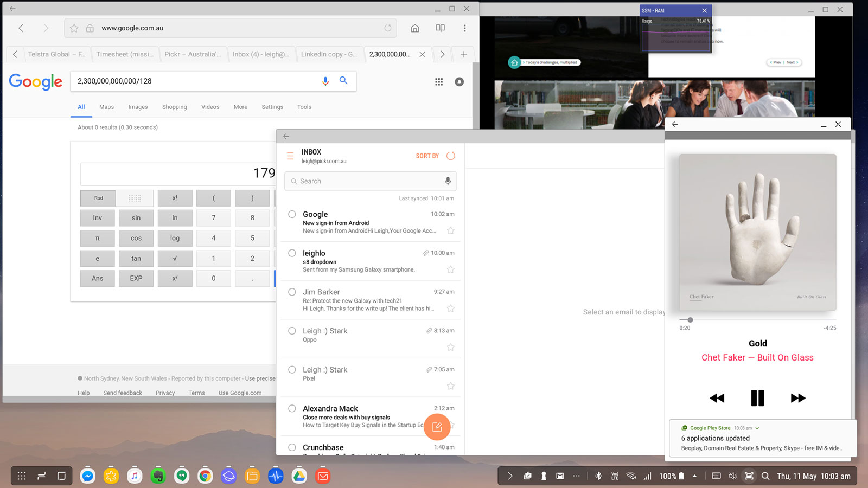Open the Google apps grid
Screen dimensions: 868x488
coord(439,82)
